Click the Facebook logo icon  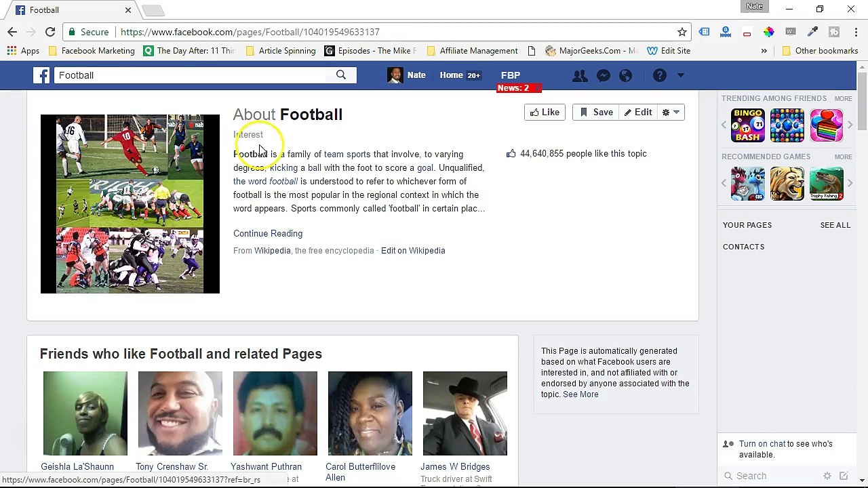point(41,75)
